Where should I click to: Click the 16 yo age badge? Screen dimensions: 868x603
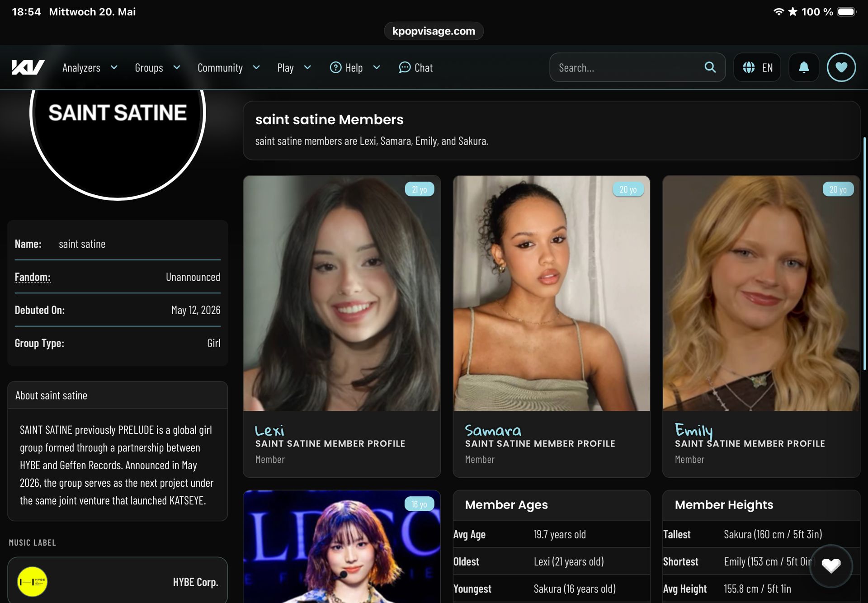pos(419,504)
